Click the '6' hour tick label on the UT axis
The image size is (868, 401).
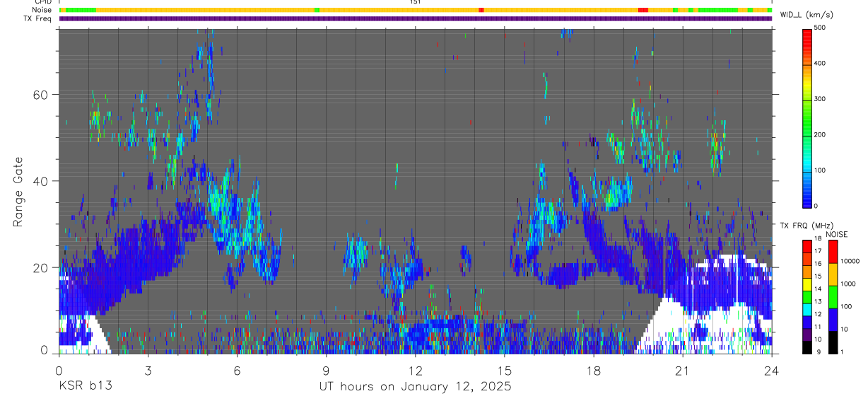(237, 370)
